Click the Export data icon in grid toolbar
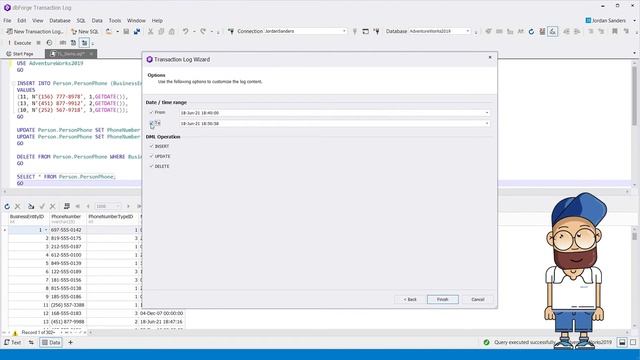 (31, 207)
